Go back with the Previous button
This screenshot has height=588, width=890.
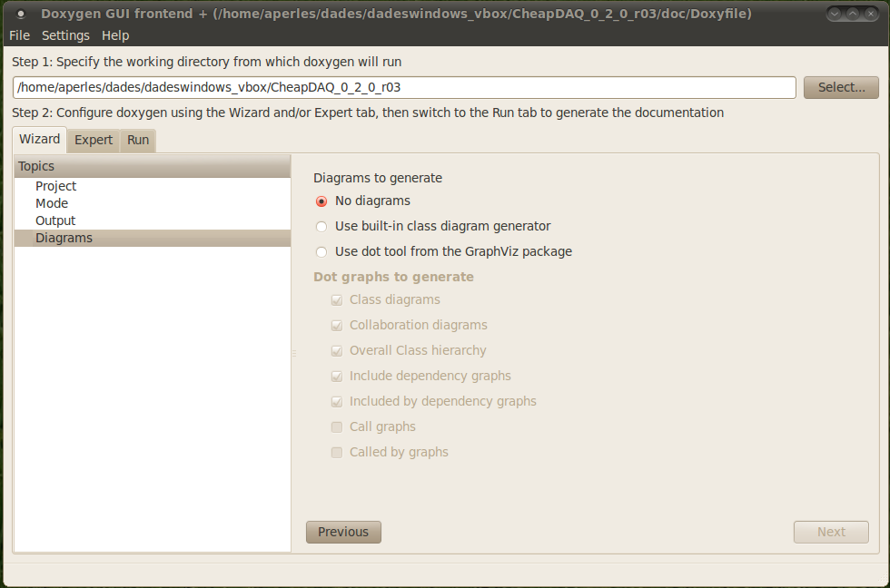343,532
